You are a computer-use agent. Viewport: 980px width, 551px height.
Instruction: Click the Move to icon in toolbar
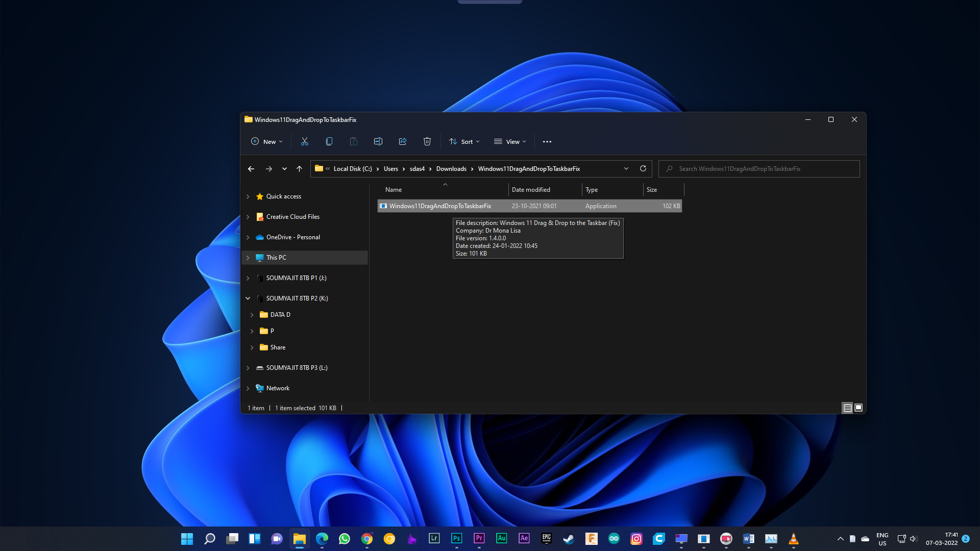tap(403, 141)
